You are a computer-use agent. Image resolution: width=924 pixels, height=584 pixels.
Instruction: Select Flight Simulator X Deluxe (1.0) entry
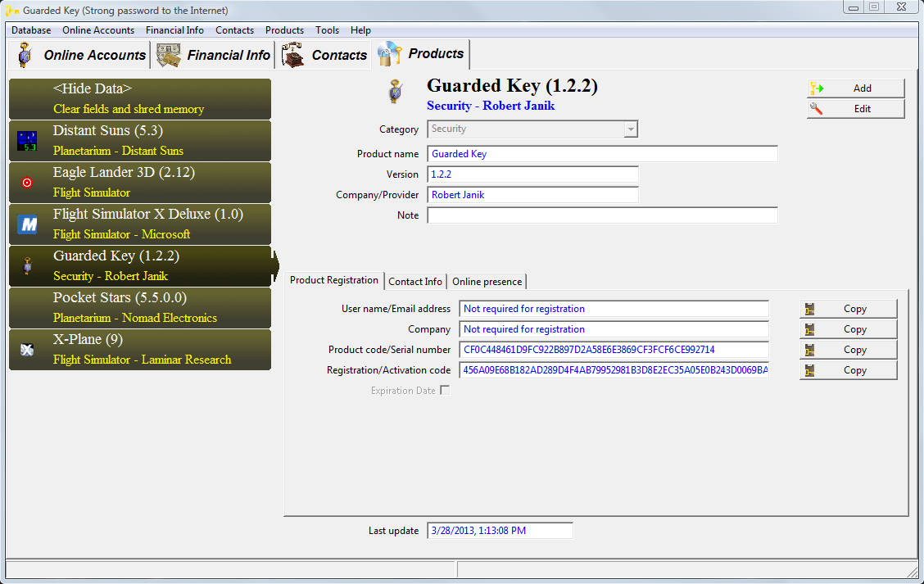point(140,224)
